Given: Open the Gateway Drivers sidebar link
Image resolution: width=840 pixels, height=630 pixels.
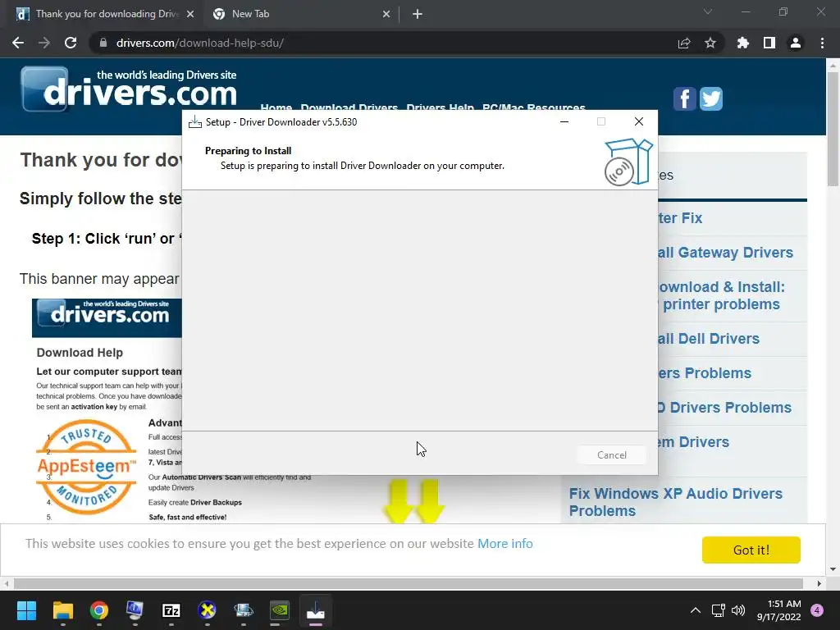Looking at the screenshot, I should [x=725, y=253].
